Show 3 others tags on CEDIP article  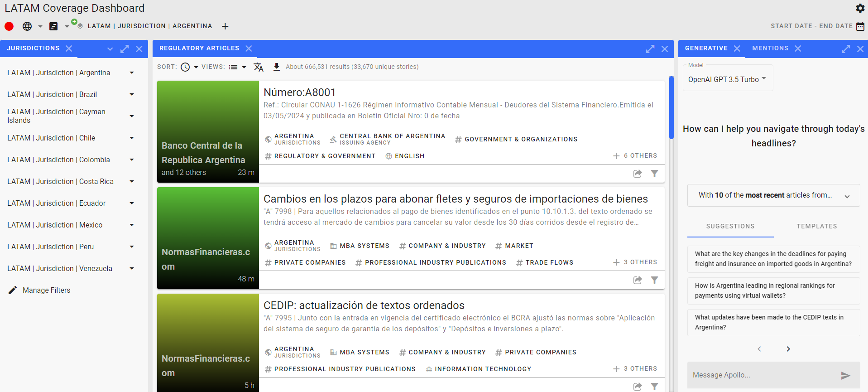tap(635, 368)
